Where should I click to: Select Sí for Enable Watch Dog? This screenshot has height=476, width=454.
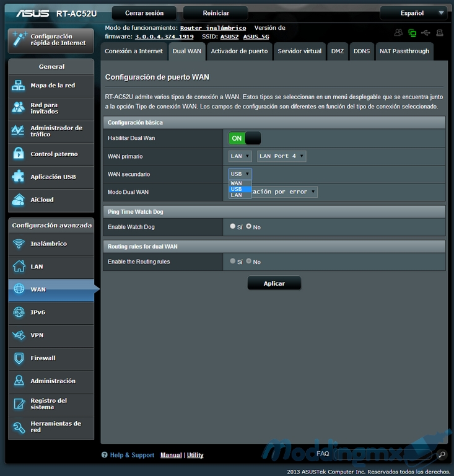tap(233, 226)
